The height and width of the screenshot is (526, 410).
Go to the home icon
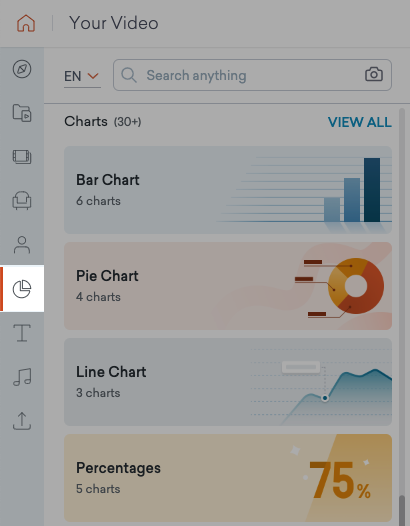point(26,23)
